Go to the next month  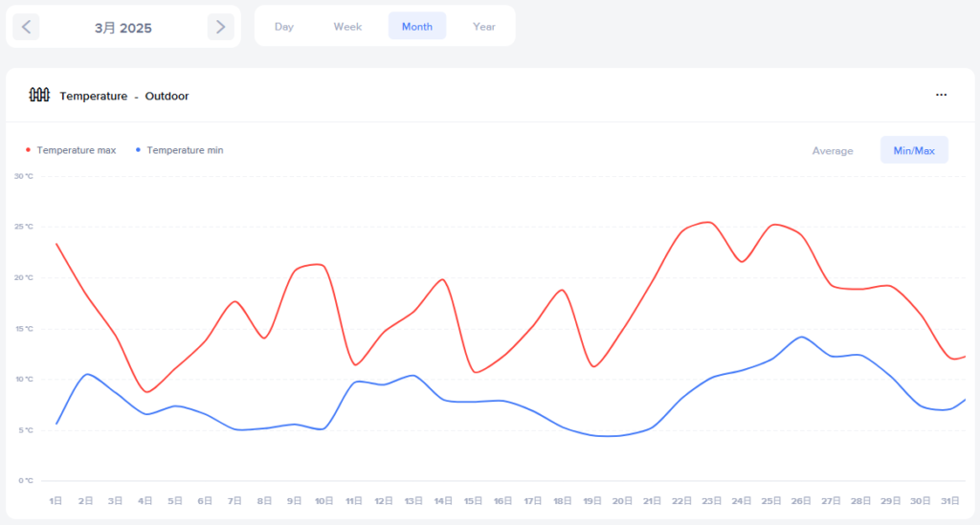click(x=220, y=27)
